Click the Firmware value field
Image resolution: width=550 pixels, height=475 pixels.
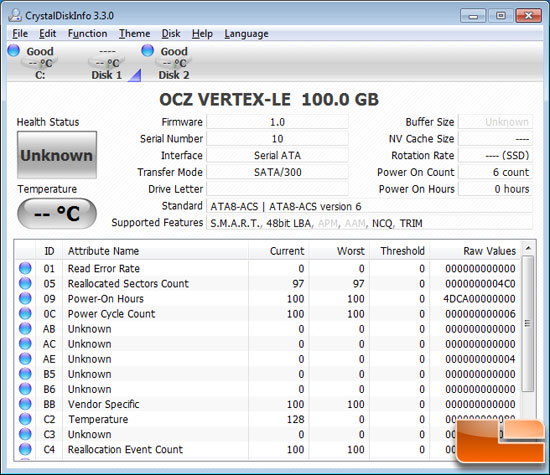click(x=277, y=122)
